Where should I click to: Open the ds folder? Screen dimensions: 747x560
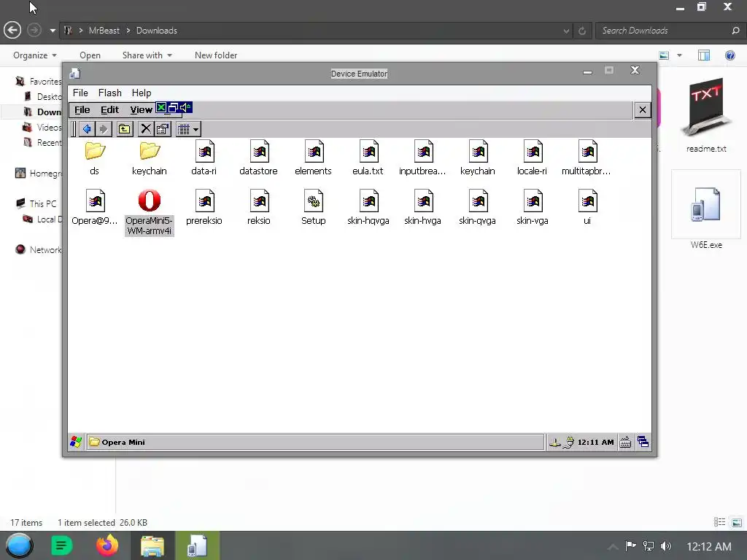pos(94,158)
